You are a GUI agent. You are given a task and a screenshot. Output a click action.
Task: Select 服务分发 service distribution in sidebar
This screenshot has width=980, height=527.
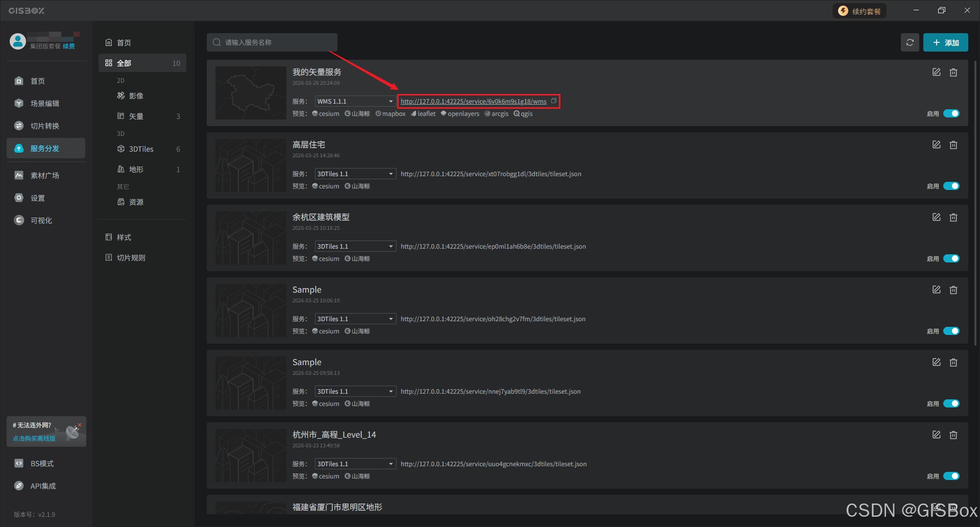coord(46,148)
